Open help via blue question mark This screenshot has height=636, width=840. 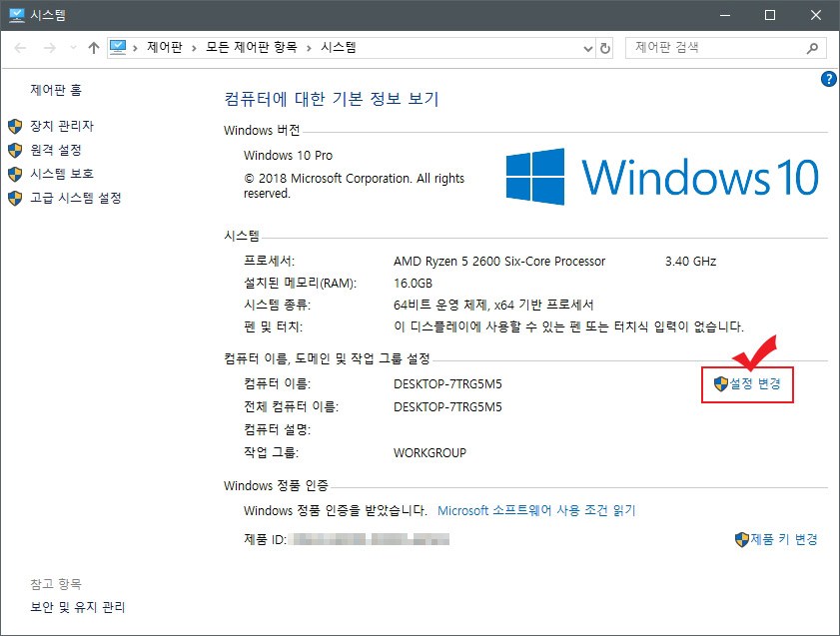click(x=828, y=79)
